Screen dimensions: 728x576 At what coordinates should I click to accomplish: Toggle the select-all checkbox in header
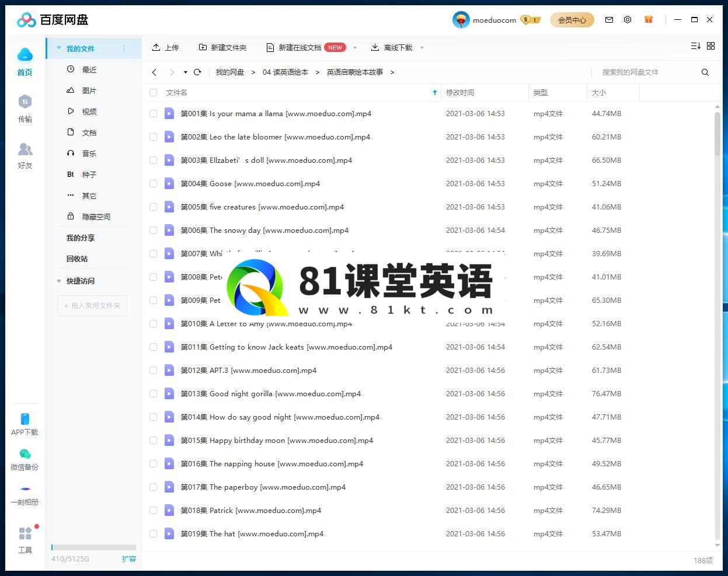[x=154, y=92]
